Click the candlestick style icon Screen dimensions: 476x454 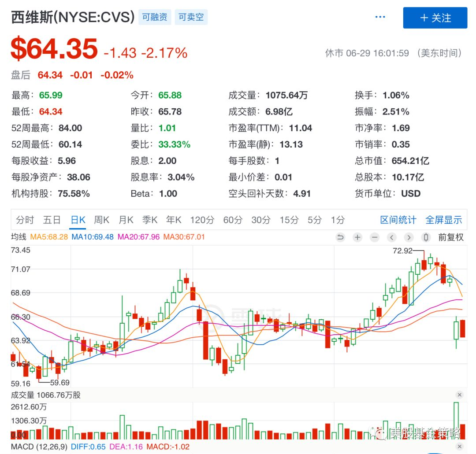[x=426, y=237]
